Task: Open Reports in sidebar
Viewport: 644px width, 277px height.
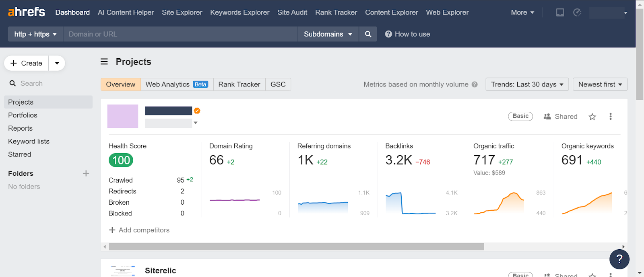Action: click(x=20, y=128)
